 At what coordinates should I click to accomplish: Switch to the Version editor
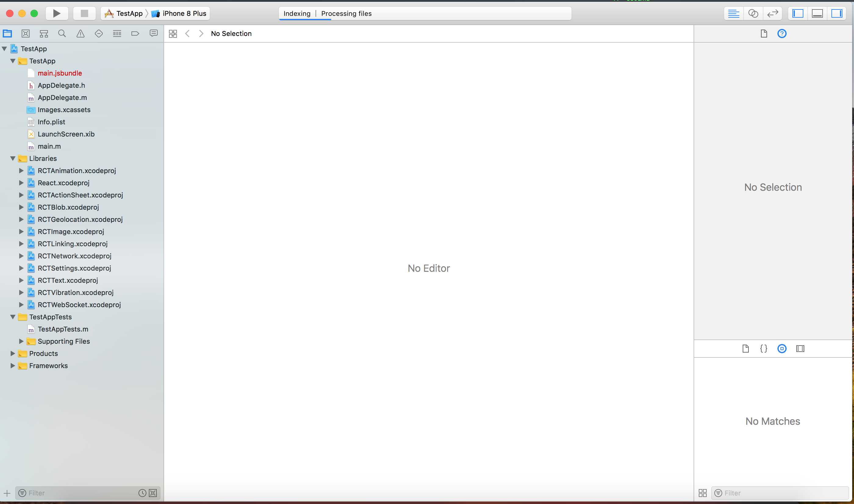pyautogui.click(x=773, y=13)
